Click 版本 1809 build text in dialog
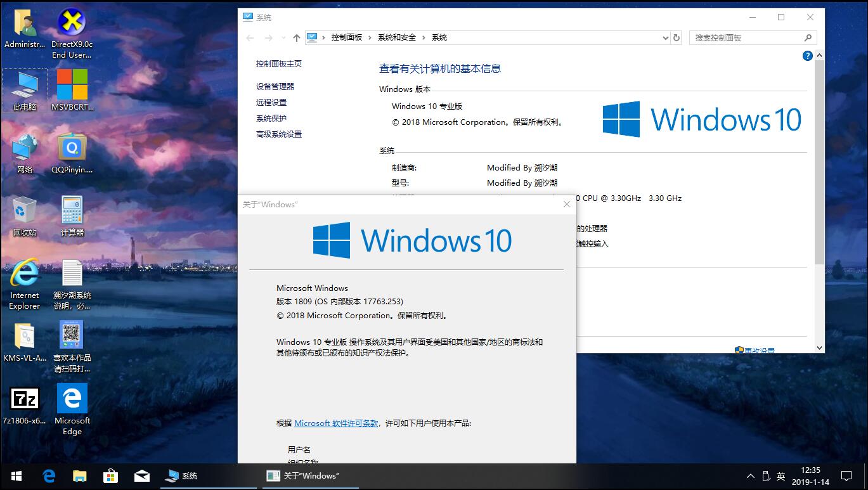Image resolution: width=868 pixels, height=490 pixels. [x=340, y=302]
